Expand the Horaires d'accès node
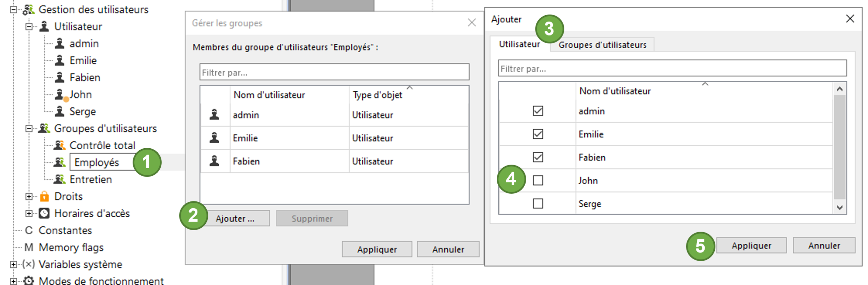 tap(29, 213)
